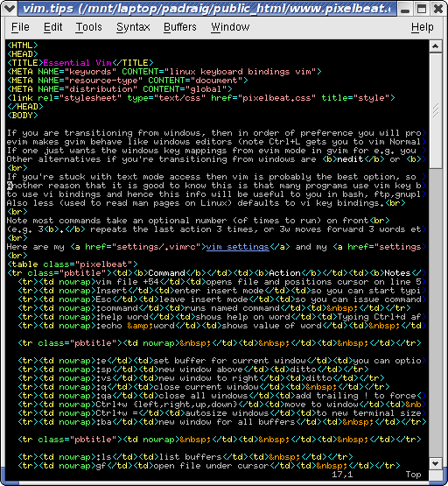448x486 pixels.
Task: Open the Window menu
Action: tap(230, 27)
